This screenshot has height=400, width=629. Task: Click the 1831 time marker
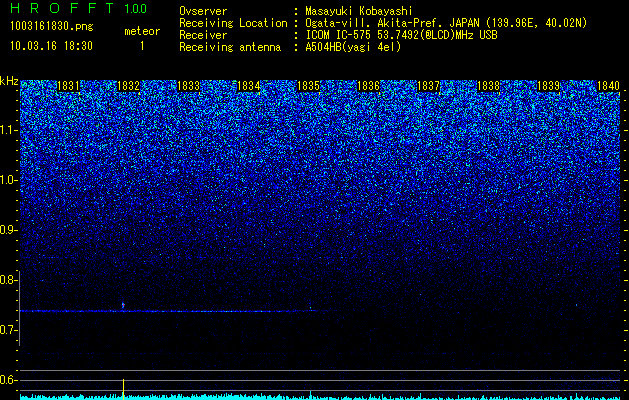pos(68,86)
